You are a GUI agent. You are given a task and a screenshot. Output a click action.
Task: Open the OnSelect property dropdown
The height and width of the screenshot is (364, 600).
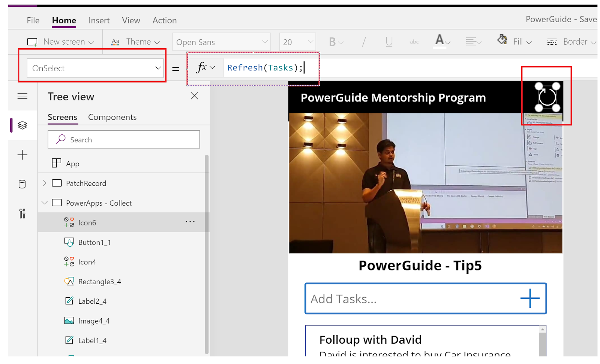95,68
